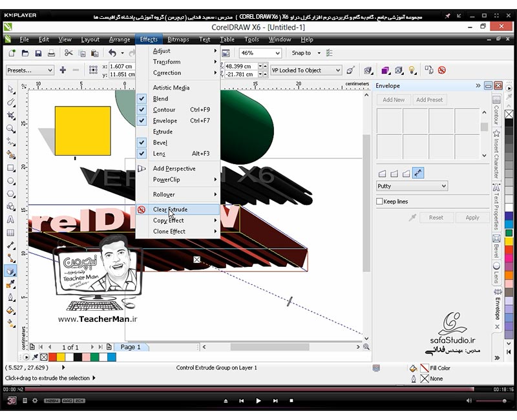Select the Rectangle tool in toolbox
The height and width of the screenshot is (420, 517).
(x=11, y=168)
